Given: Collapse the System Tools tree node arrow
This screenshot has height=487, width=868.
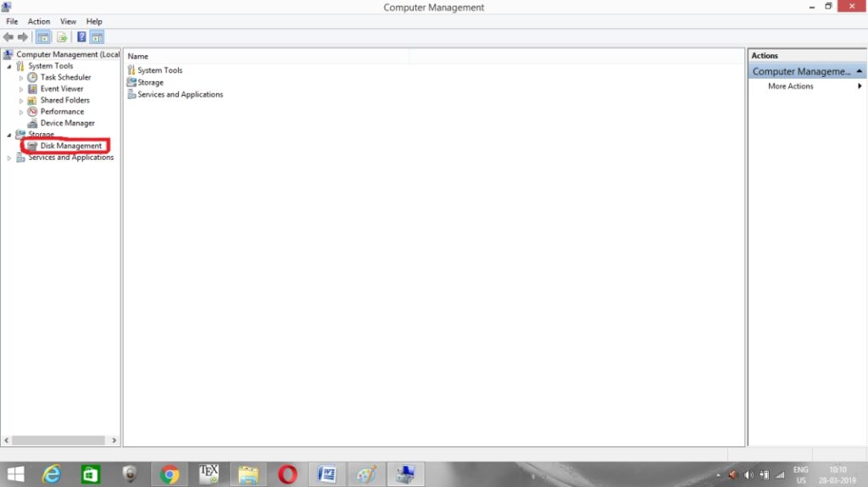Looking at the screenshot, I should pos(8,66).
